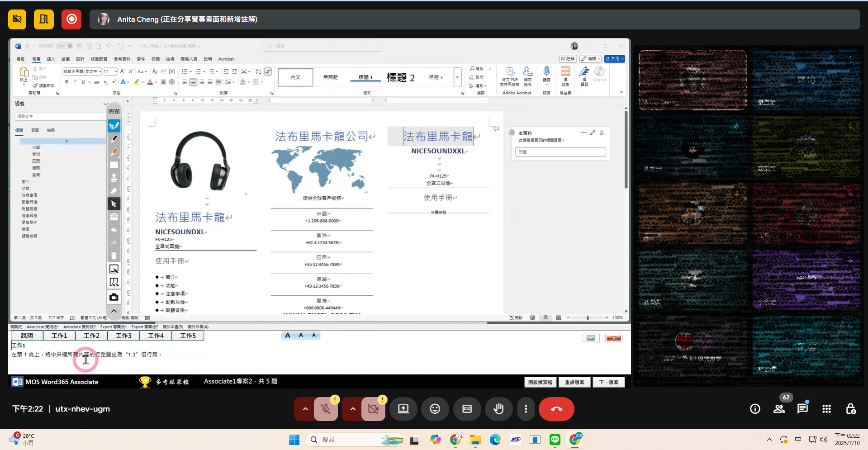Toggle closed captions on

(467, 409)
